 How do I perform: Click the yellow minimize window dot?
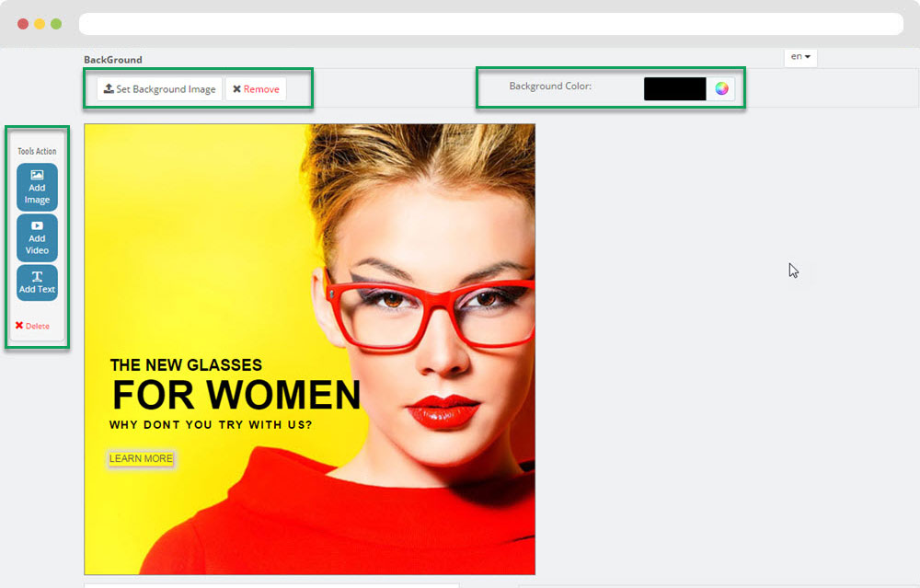(40, 24)
